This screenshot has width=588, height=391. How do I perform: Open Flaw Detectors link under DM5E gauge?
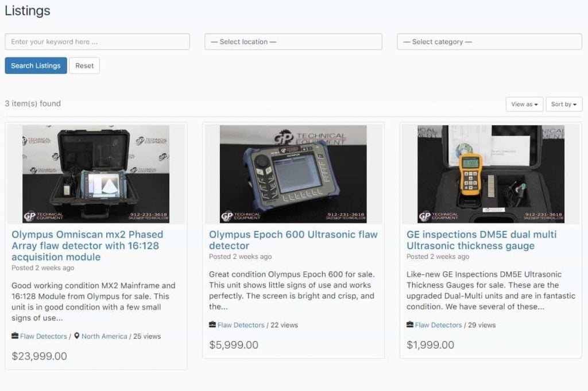coord(438,325)
